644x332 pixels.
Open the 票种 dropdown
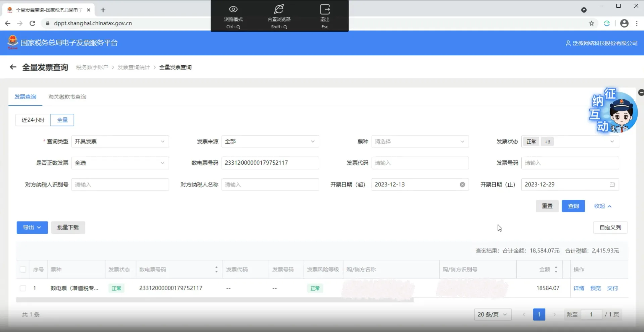tap(420, 141)
